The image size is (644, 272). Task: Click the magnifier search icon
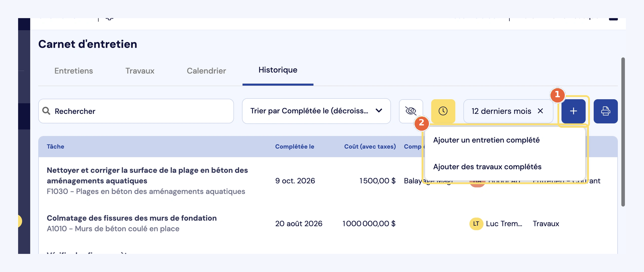[46, 111]
